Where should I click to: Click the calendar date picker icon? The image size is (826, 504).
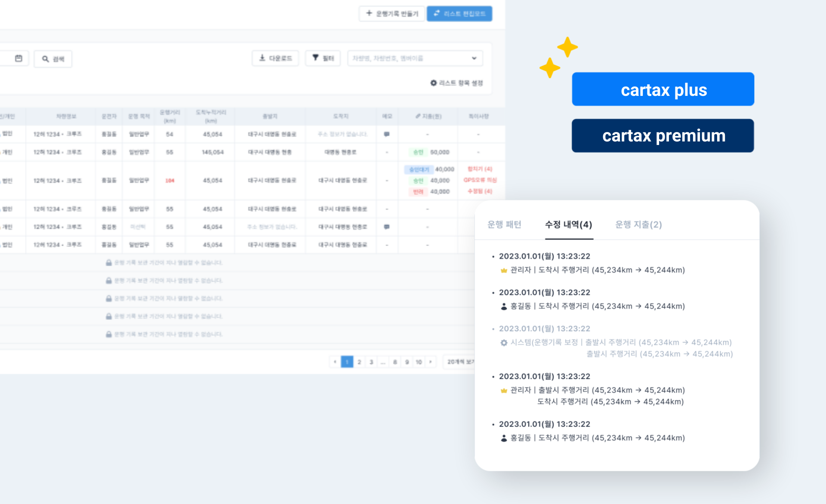(x=18, y=58)
